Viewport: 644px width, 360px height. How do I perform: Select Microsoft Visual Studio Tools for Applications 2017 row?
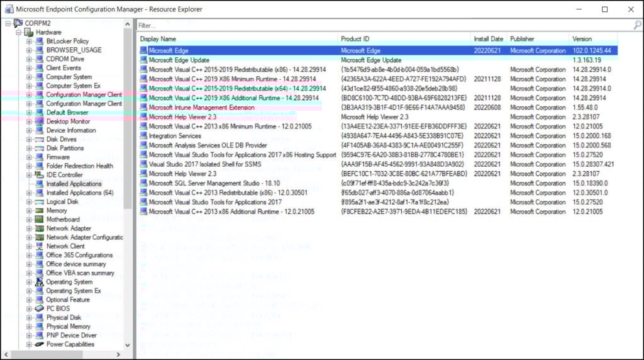tap(378, 202)
